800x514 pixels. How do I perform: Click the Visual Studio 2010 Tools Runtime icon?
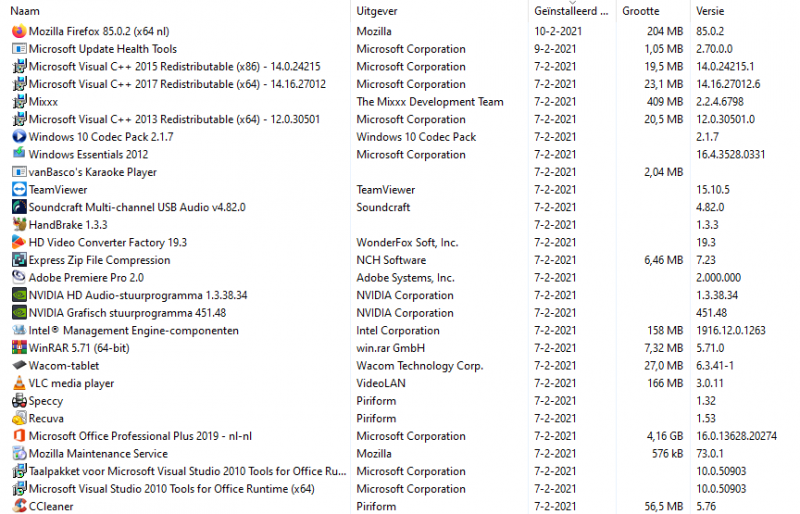(19, 489)
